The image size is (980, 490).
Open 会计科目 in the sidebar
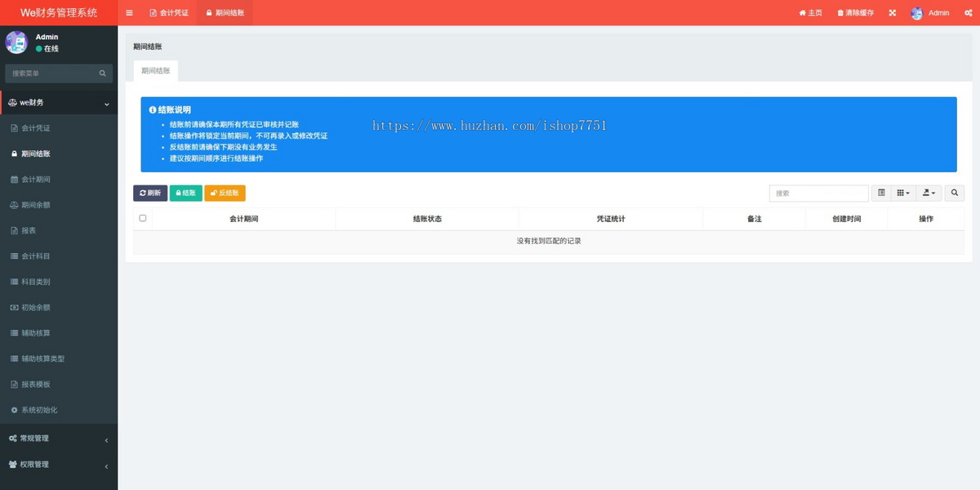[x=59, y=256]
